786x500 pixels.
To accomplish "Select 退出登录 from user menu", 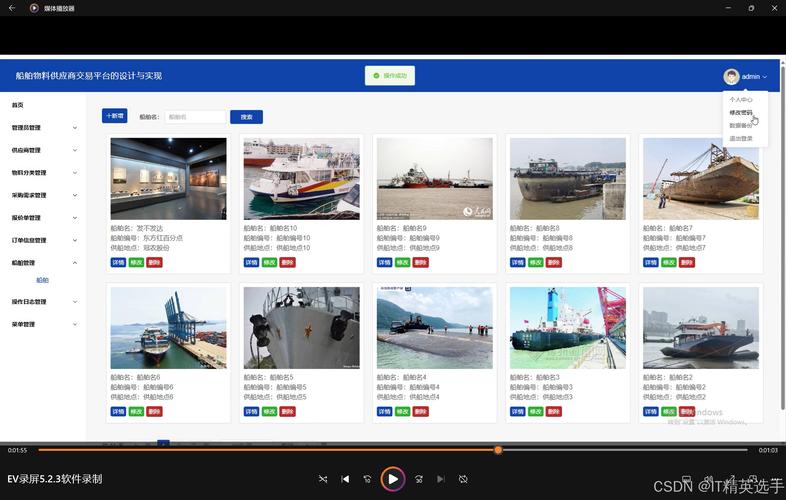I will coord(741,138).
